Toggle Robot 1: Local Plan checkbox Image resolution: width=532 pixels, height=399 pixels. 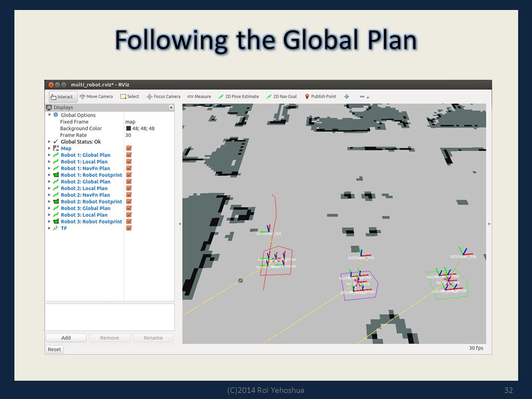(129, 162)
